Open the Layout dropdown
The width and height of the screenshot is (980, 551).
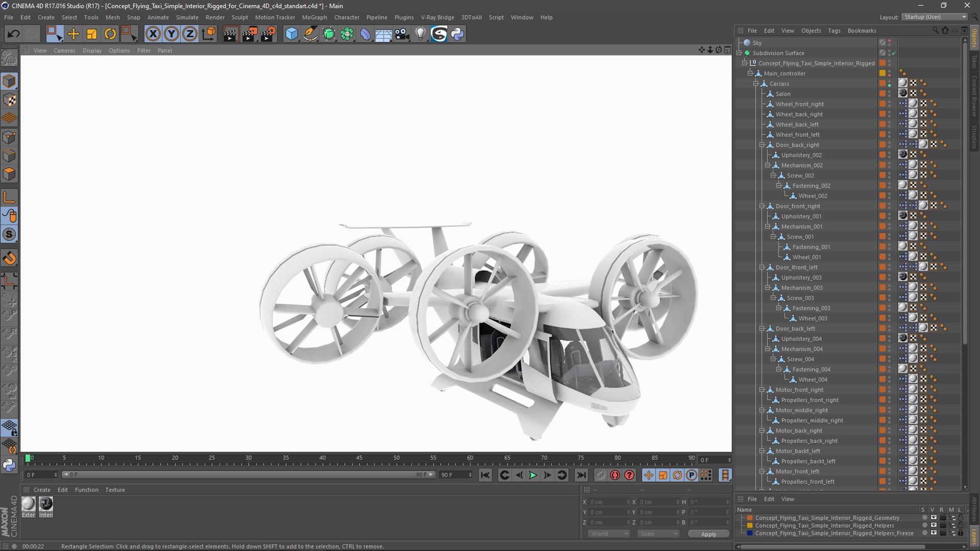click(935, 17)
